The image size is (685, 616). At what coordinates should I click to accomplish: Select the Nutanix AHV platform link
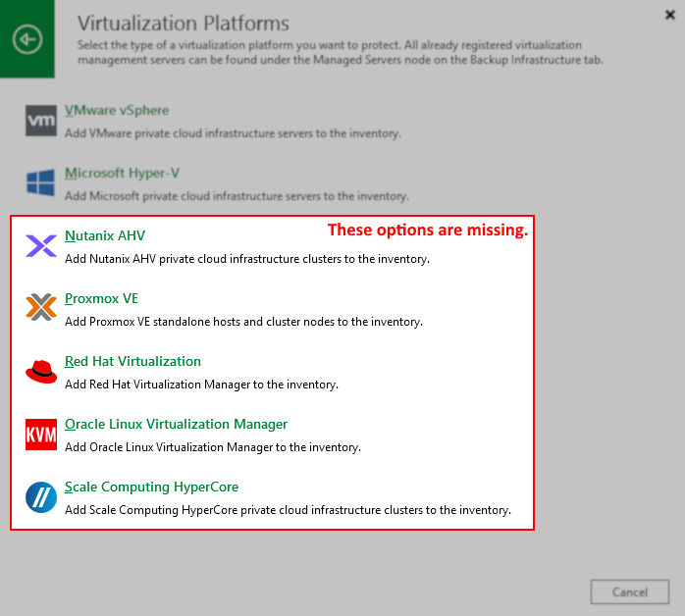pos(105,235)
